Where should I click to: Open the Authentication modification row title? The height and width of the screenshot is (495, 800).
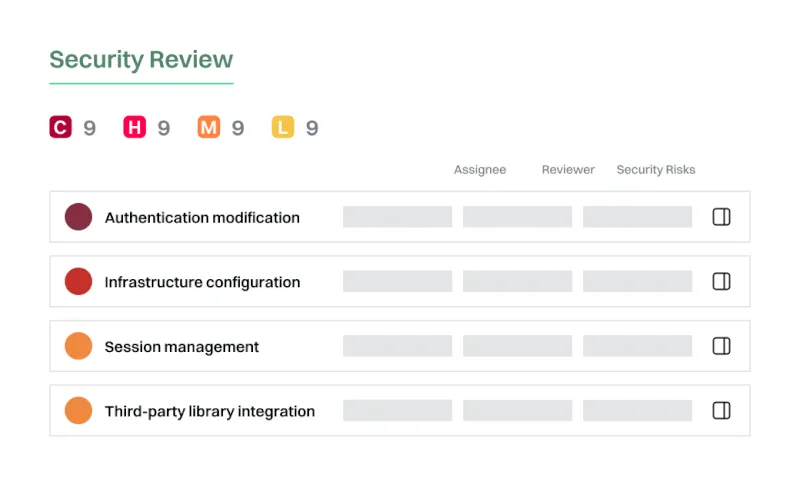(x=202, y=218)
